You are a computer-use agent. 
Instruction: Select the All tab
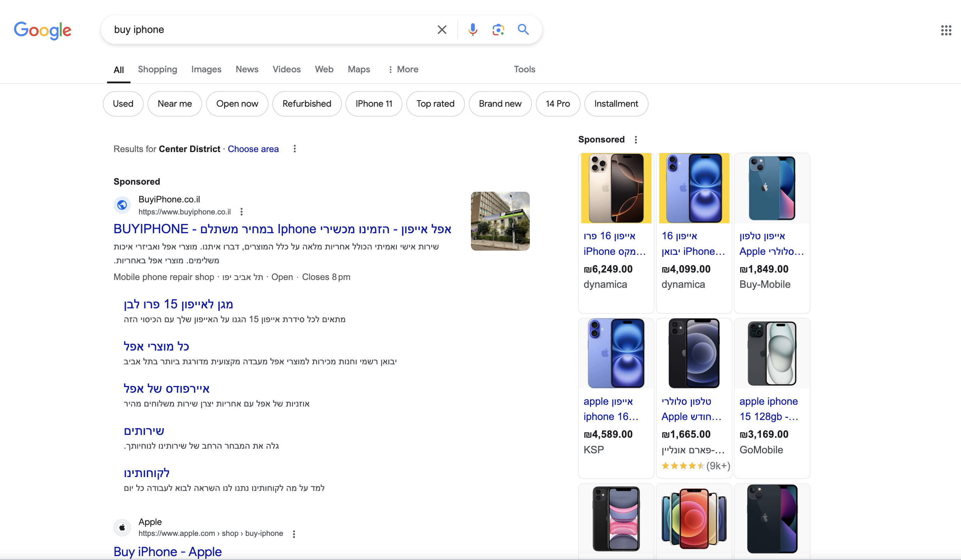[x=118, y=70]
